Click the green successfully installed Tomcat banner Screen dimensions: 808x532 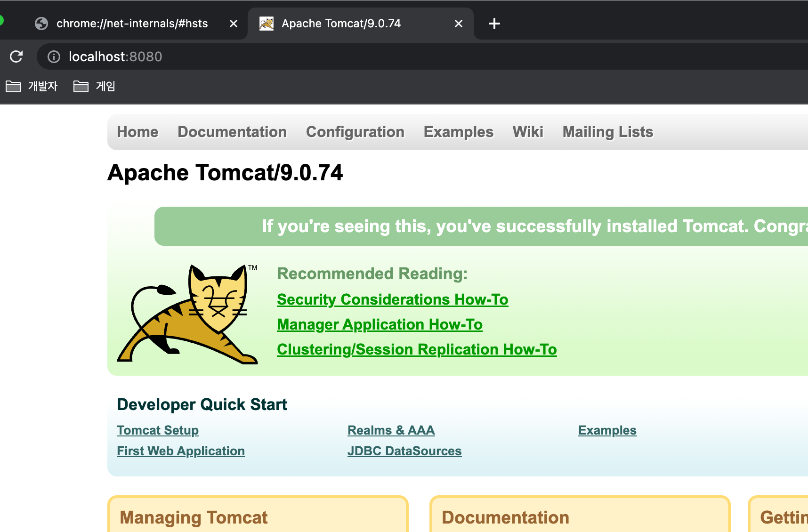point(481,226)
